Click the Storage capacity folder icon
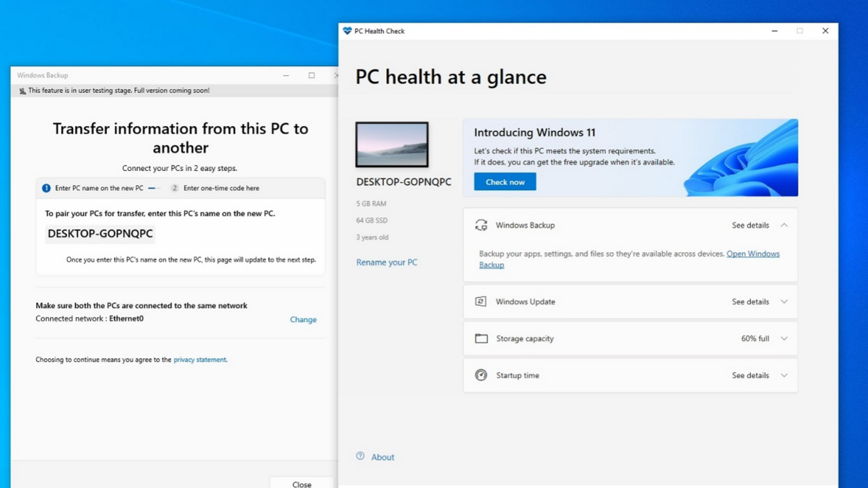Image resolution: width=868 pixels, height=488 pixels. point(481,338)
